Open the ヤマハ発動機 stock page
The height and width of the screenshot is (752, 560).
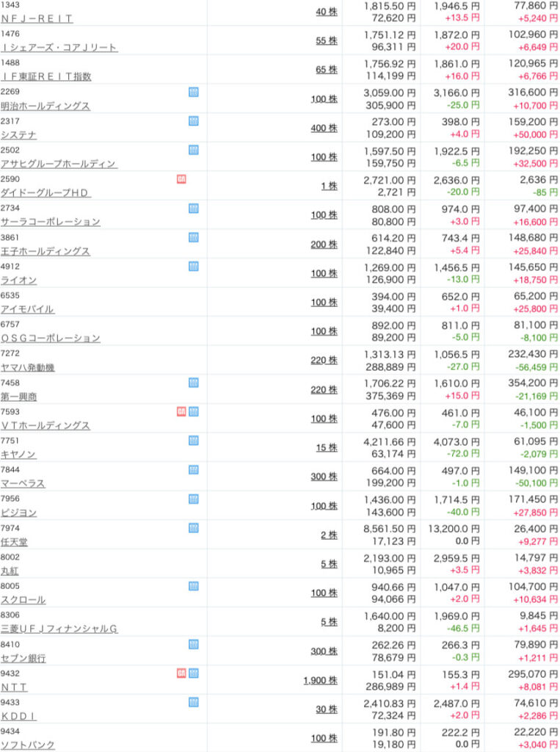[x=28, y=367]
